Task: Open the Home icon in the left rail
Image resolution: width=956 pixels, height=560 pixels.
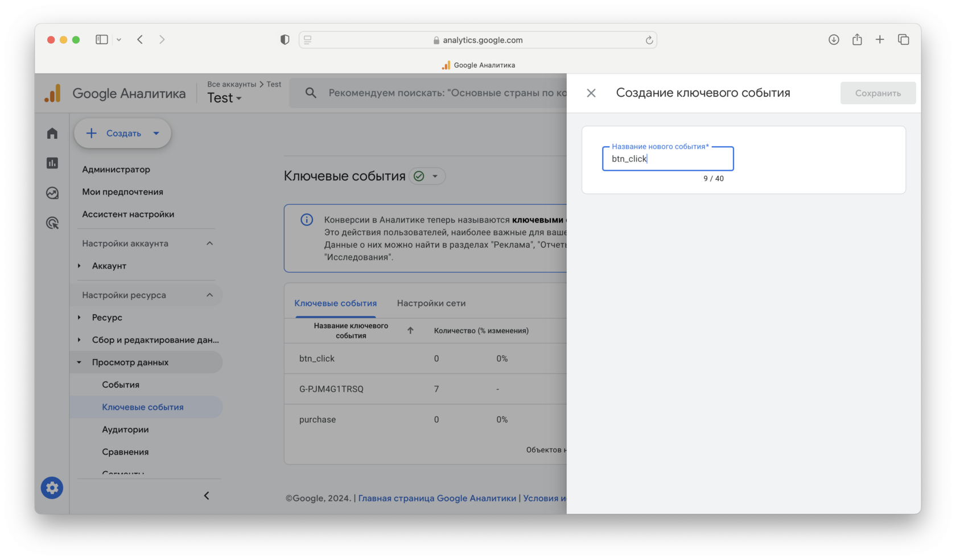Action: (x=52, y=133)
